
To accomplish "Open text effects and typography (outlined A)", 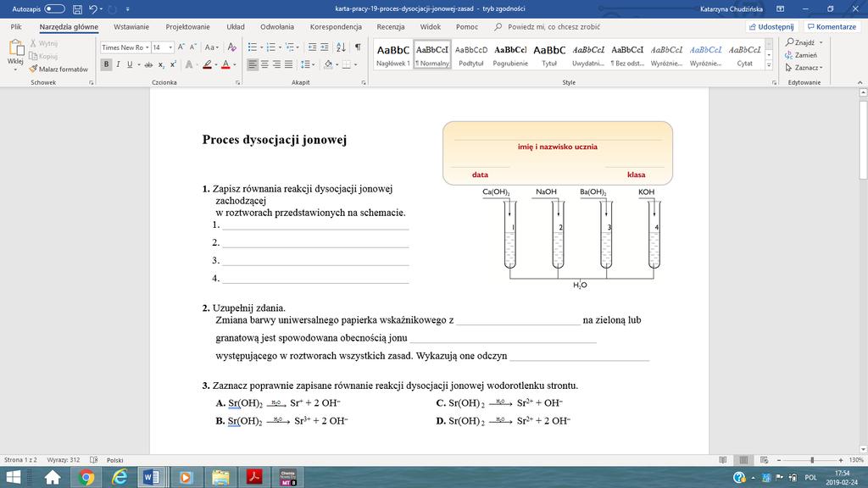I will click(x=189, y=64).
